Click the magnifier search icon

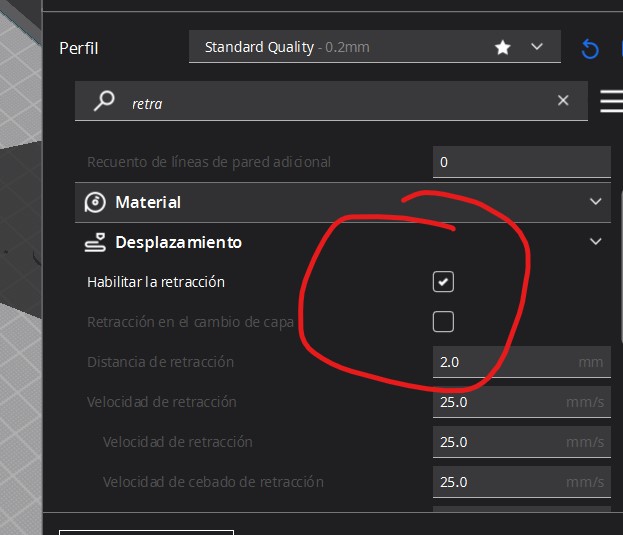(x=104, y=101)
